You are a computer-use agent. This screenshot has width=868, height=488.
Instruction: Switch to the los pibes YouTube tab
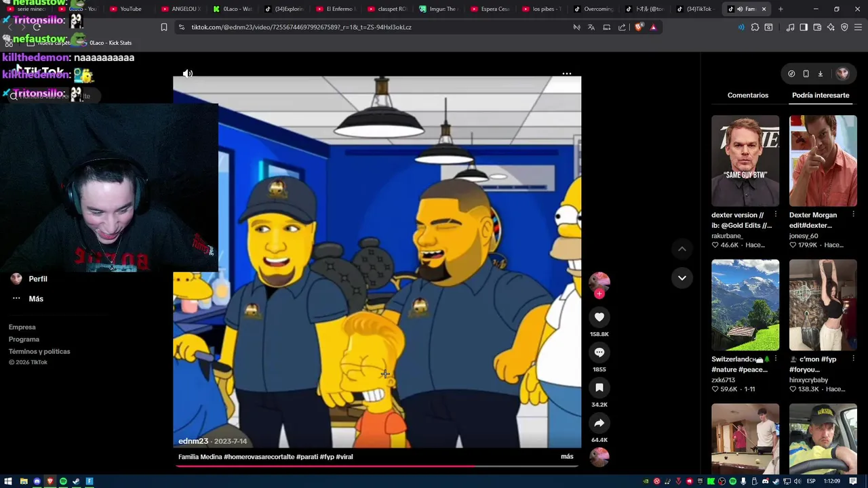tap(542, 9)
